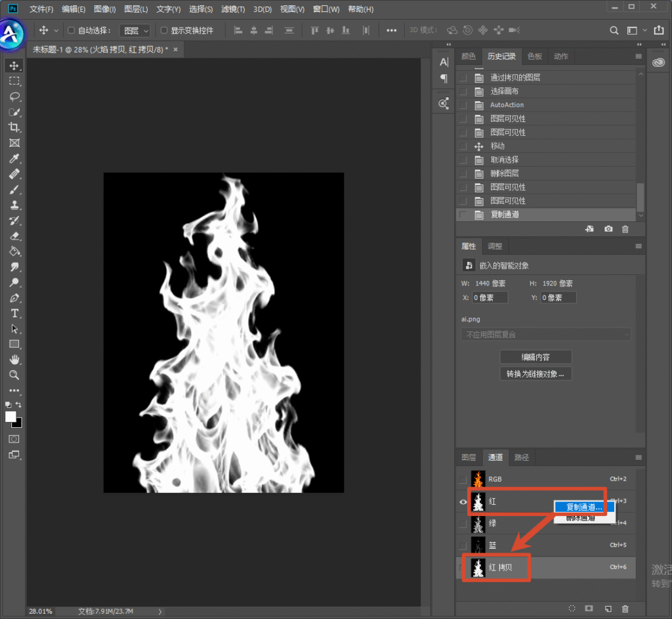Select the Crop tool
The width and height of the screenshot is (672, 619).
tap(14, 127)
